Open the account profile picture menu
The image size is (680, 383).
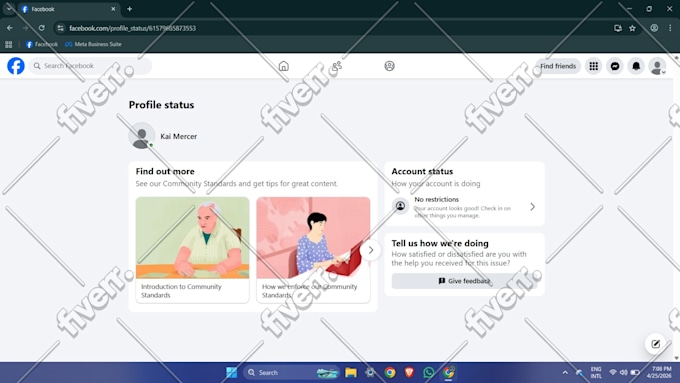coord(657,66)
